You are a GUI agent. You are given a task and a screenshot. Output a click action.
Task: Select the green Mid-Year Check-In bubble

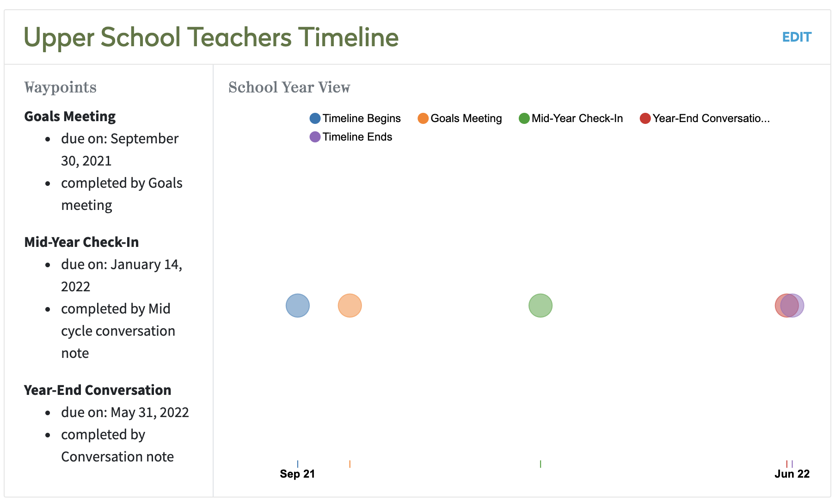pyautogui.click(x=540, y=306)
